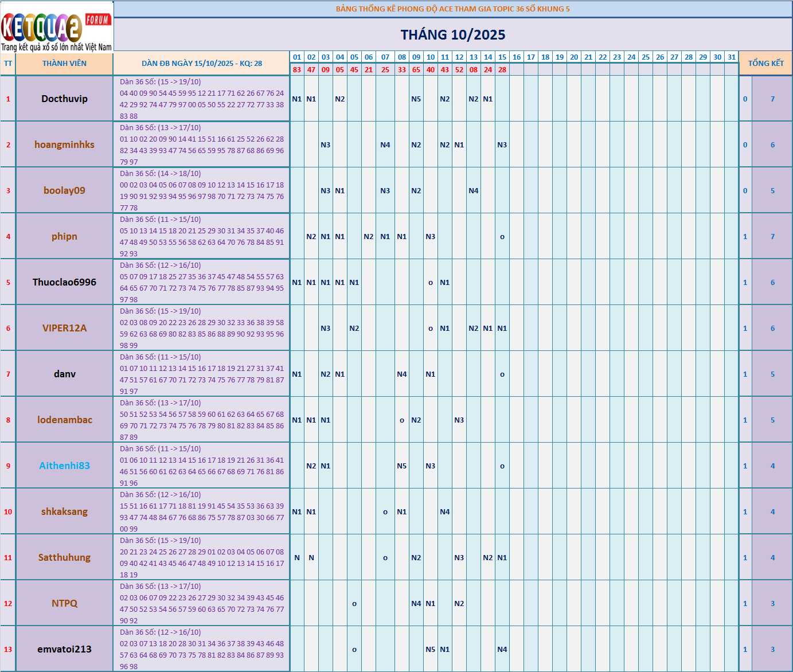
Task: Select the N4 cell in shkaksang's row
Action: [x=444, y=512]
